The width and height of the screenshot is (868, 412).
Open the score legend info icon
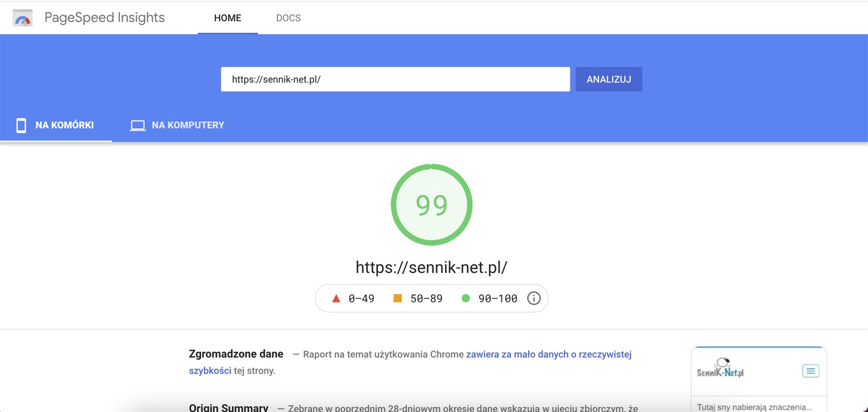click(x=534, y=299)
